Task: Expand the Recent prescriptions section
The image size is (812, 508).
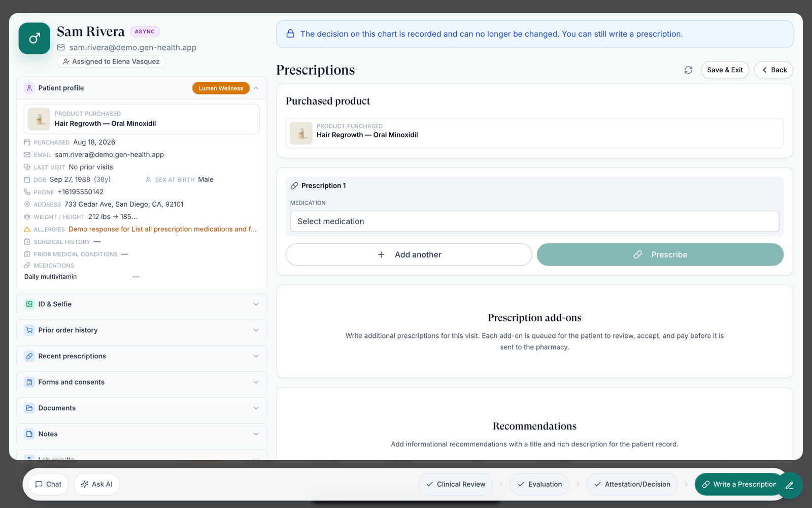Action: [x=256, y=356]
